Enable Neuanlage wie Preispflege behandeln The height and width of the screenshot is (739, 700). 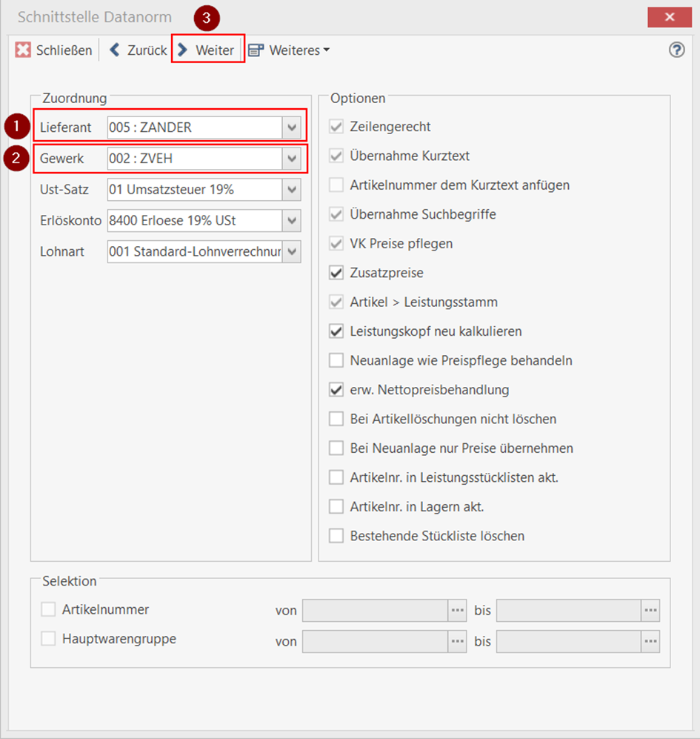[336, 361]
